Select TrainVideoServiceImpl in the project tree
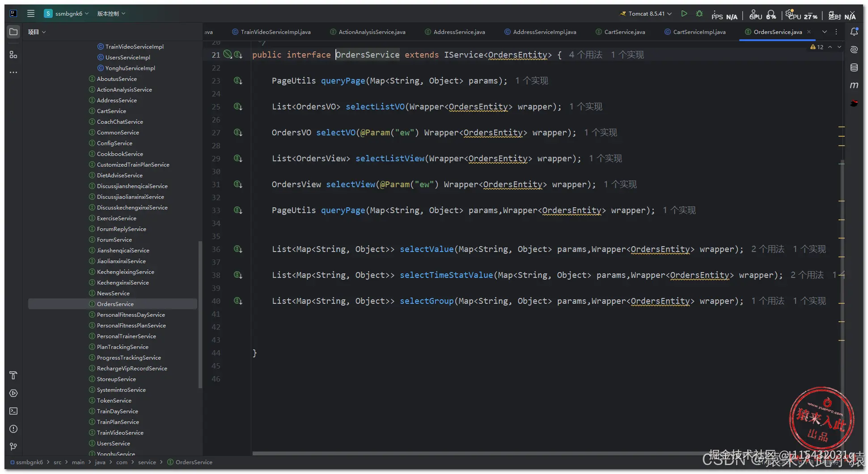Viewport: 868px width, 474px height. tap(134, 46)
